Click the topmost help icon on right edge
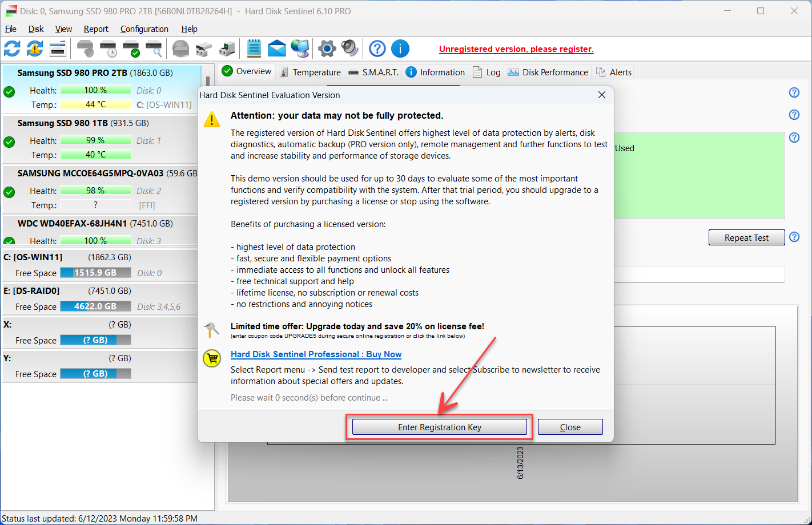Viewport: 812px width, 525px height. pos(794,92)
